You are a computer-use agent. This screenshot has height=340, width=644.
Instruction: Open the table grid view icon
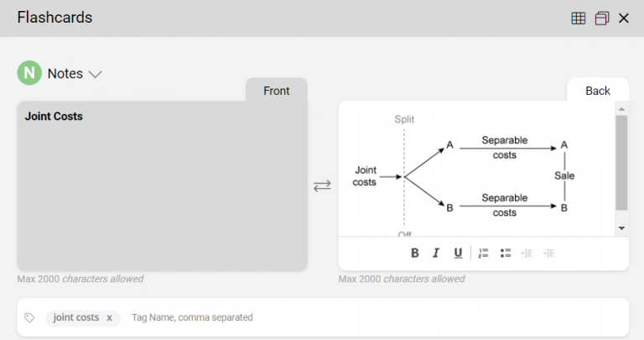pyautogui.click(x=578, y=18)
